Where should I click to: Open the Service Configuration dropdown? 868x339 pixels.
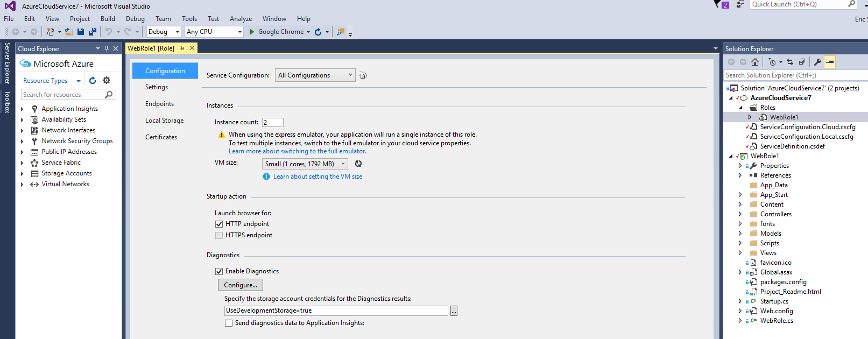tap(315, 75)
